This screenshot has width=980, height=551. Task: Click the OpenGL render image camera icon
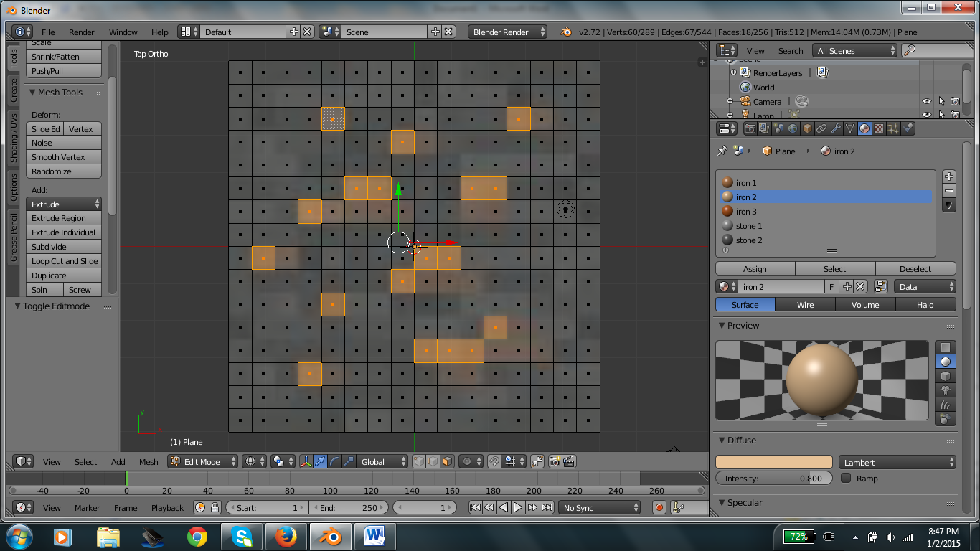click(555, 462)
